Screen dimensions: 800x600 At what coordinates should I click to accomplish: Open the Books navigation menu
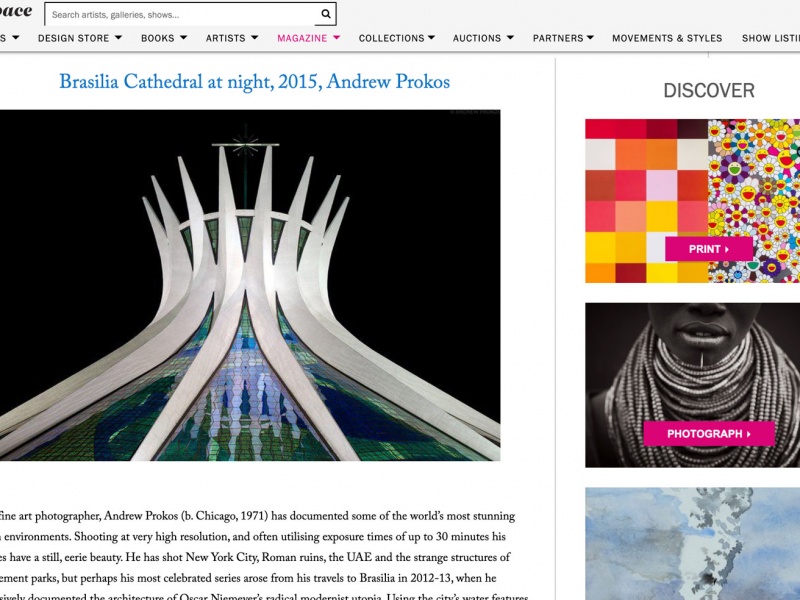click(x=158, y=37)
